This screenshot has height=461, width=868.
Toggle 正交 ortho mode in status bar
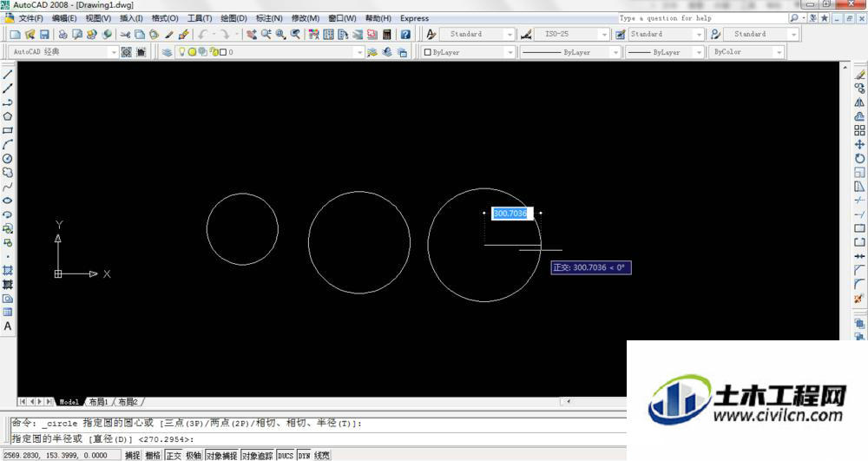pyautogui.click(x=174, y=456)
